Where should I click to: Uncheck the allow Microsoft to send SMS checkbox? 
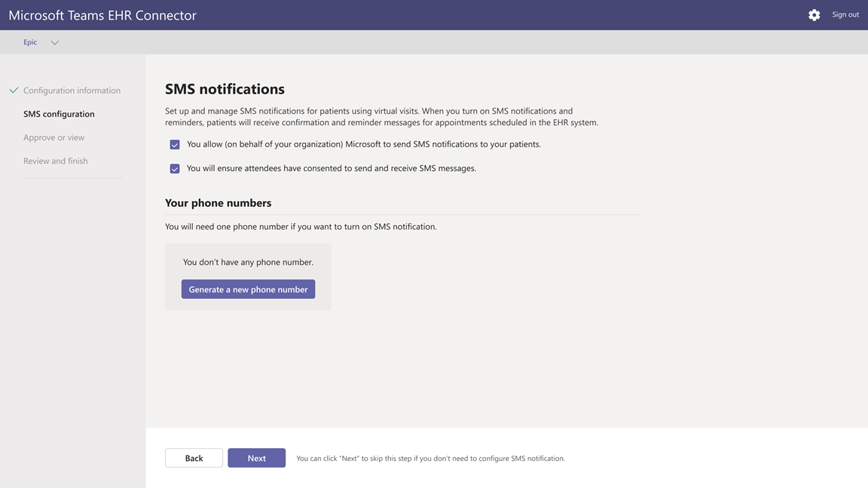174,145
